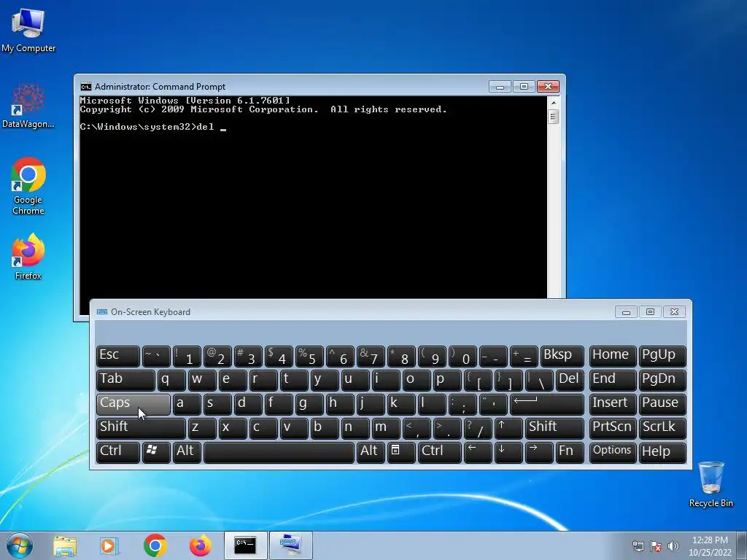Tap the number 0 key
747x560 pixels.
462,356
